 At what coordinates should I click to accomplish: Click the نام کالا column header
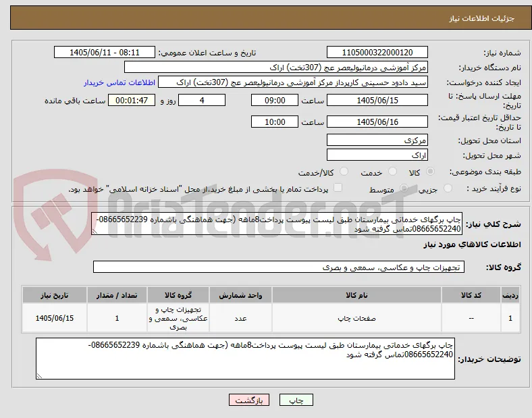pyautogui.click(x=356, y=295)
